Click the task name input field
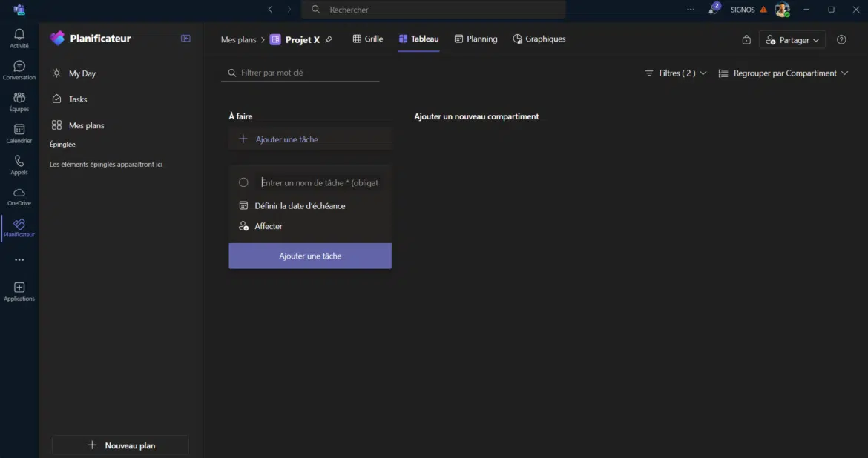Screen dimensions: 868x458 [x=319, y=182]
